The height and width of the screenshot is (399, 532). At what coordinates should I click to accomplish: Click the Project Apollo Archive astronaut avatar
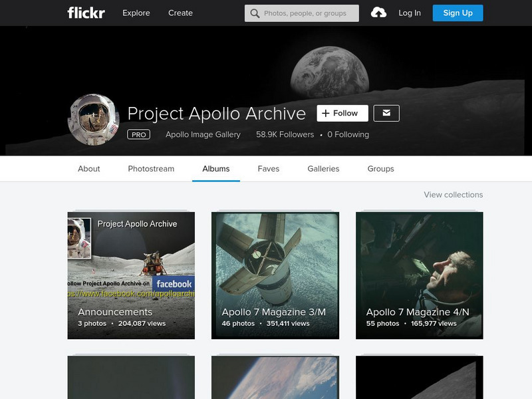[94, 120]
